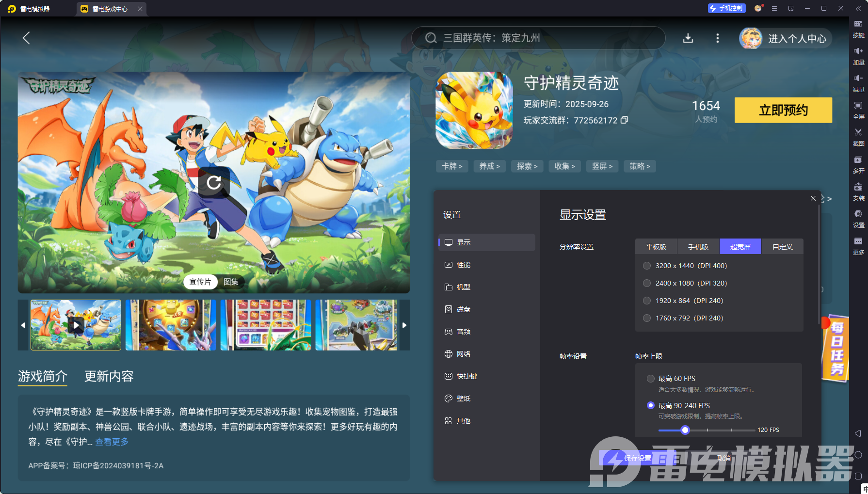The image size is (868, 494).
Task: Click the FPS limit slider handle
Action: point(685,430)
